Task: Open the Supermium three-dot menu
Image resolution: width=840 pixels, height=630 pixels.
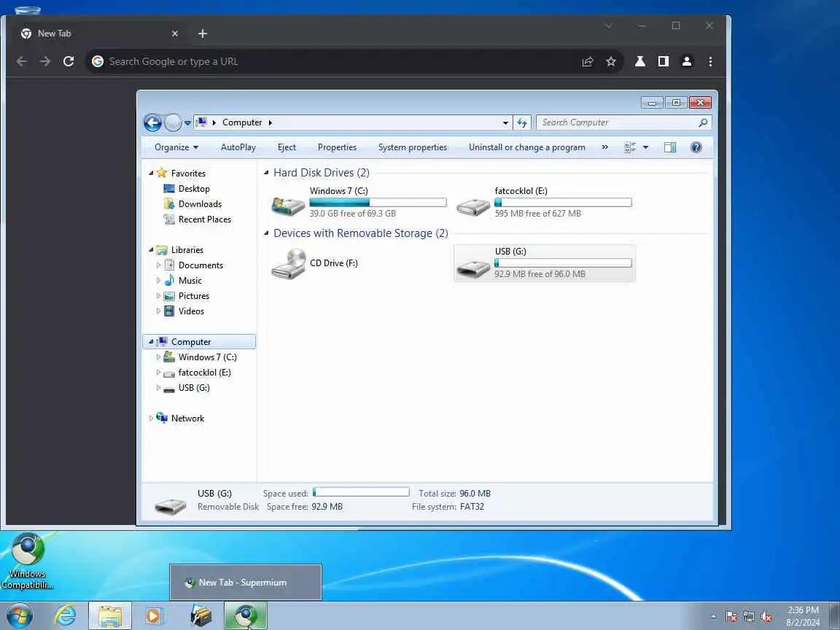Action: pos(710,61)
